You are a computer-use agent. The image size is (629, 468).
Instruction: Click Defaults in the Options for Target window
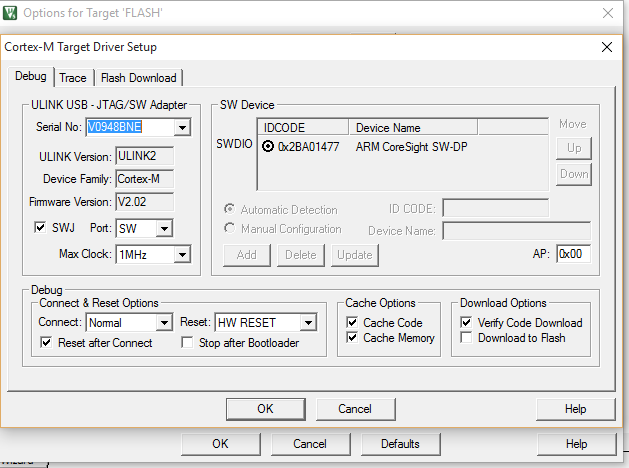pos(400,444)
